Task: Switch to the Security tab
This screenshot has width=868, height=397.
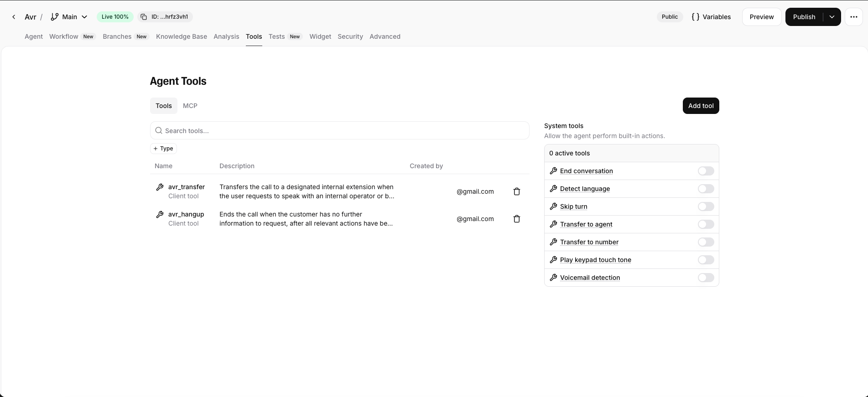Action: (x=350, y=36)
